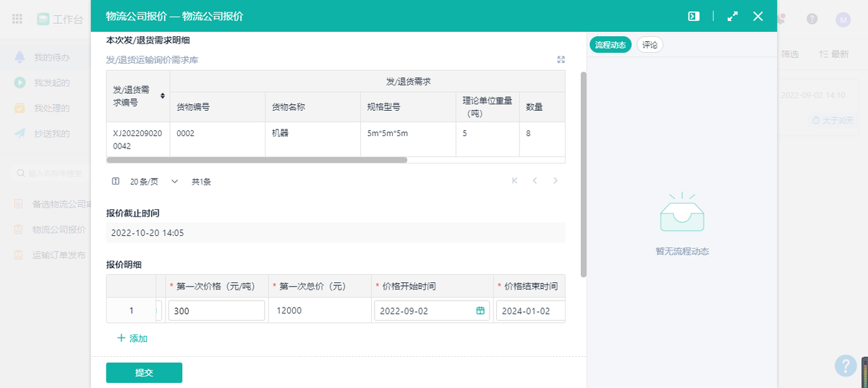Close the 物流公司报价 dialog

(x=758, y=16)
